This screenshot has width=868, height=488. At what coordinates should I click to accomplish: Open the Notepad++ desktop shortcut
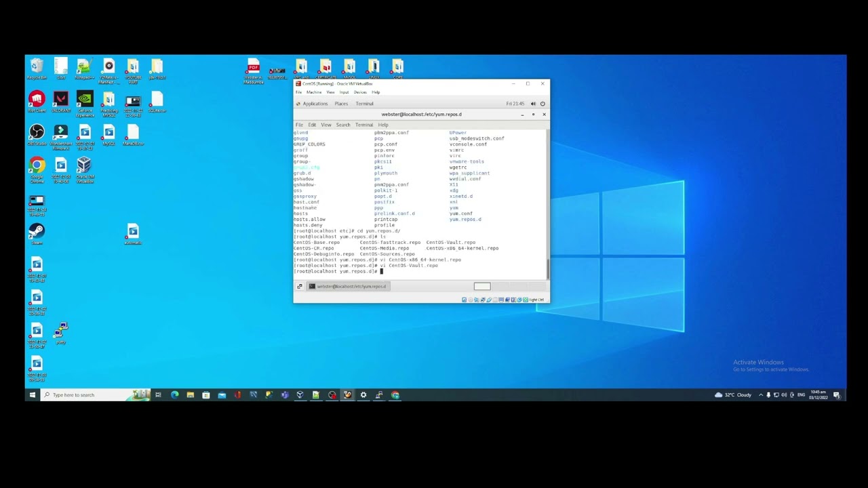pyautogui.click(x=84, y=68)
